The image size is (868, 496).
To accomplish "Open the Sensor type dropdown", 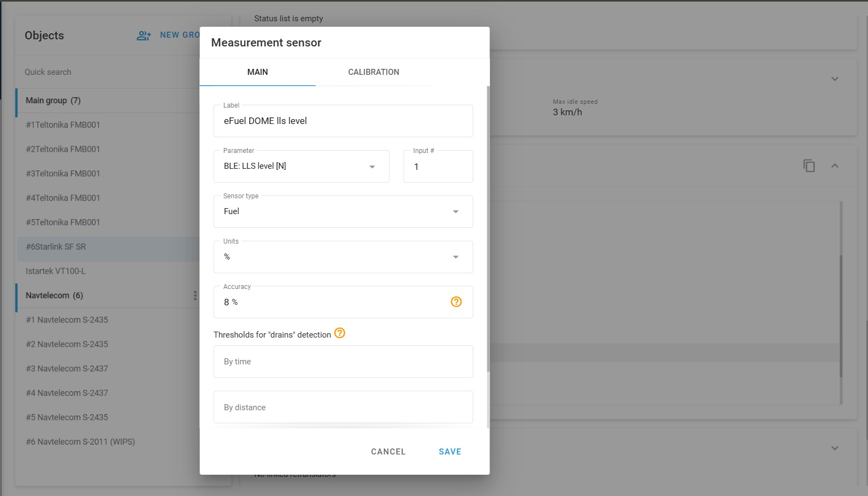I will tap(343, 212).
